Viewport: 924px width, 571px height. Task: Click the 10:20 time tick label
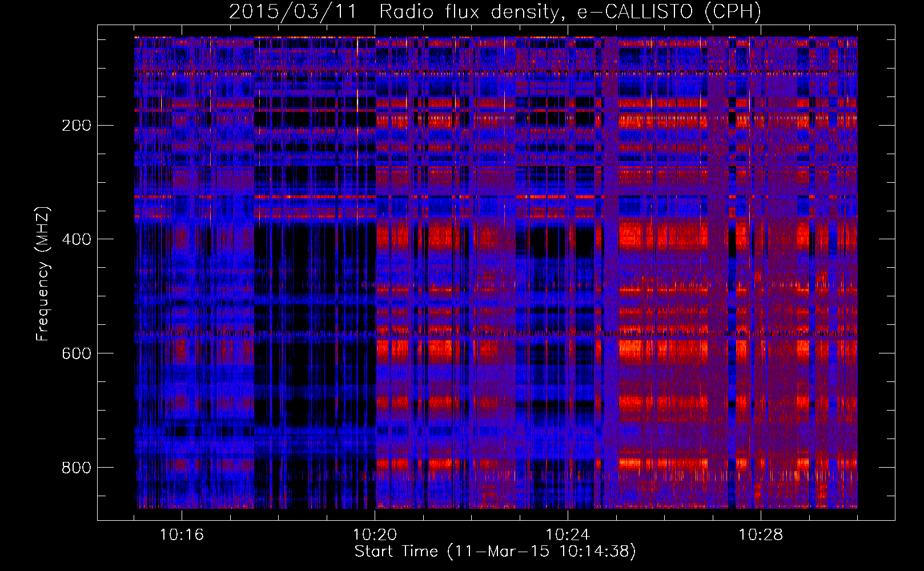point(375,535)
